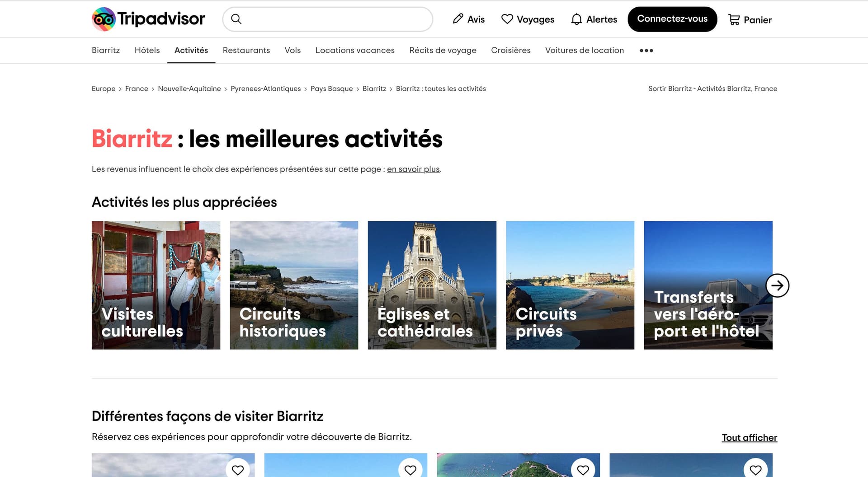This screenshot has height=477, width=868.
Task: Save the first activity with its heart icon
Action: tap(238, 470)
